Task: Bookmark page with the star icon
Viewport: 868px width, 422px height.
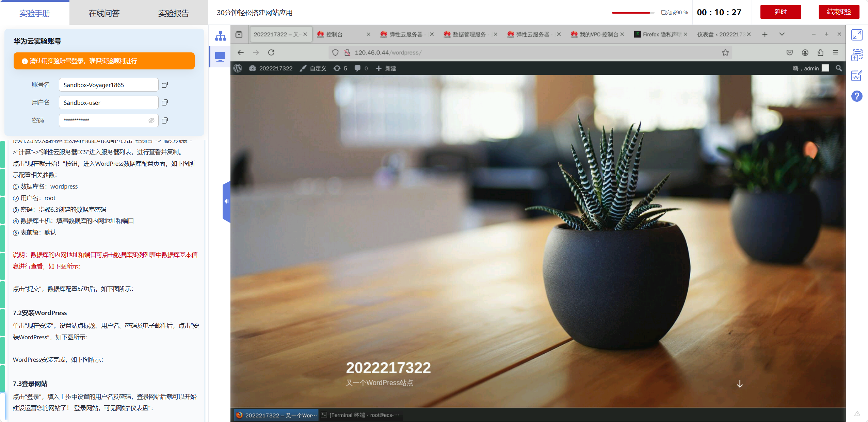Action: (x=725, y=52)
